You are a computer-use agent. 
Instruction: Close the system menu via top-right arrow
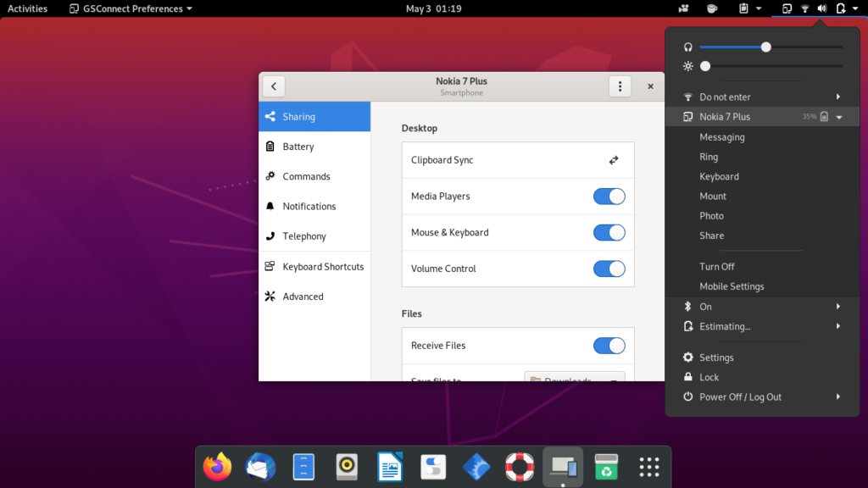pyautogui.click(x=855, y=8)
